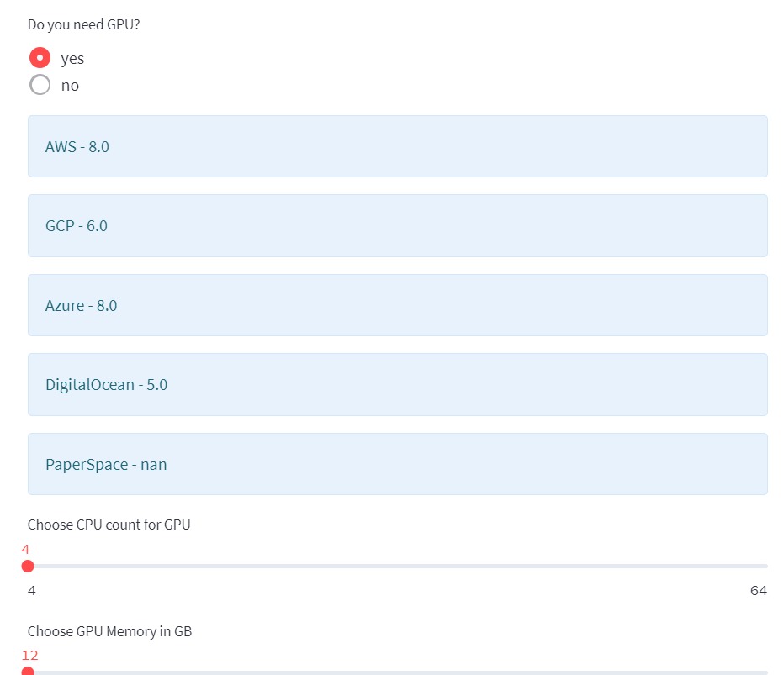
Task: Click the red value 12 above GPU Memory slider
Action: click(30, 655)
